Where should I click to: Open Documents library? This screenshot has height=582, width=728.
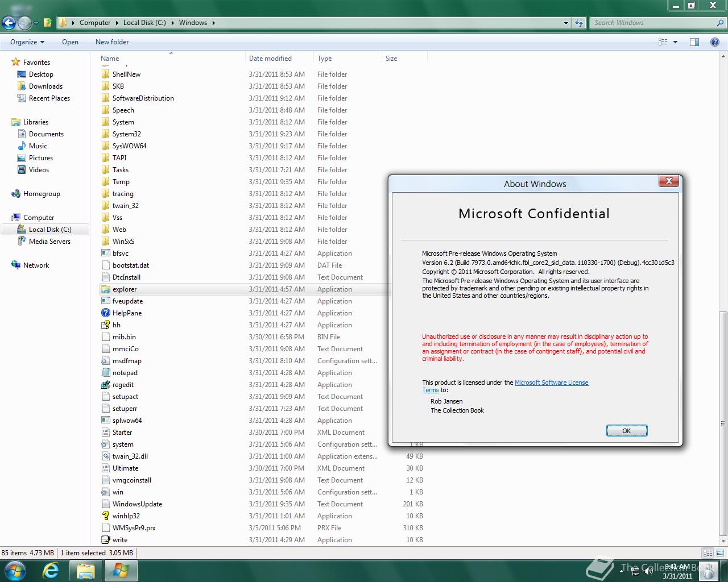pos(46,134)
